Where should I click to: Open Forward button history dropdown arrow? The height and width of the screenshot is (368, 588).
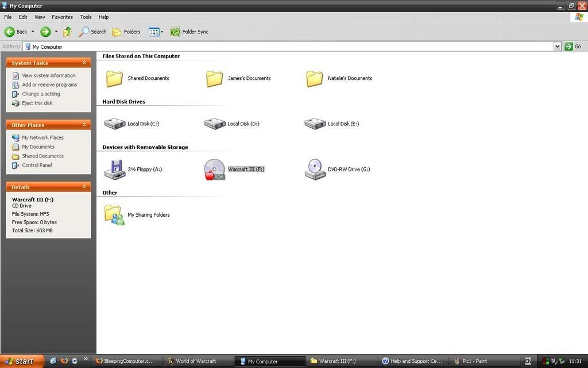pyautogui.click(x=56, y=32)
